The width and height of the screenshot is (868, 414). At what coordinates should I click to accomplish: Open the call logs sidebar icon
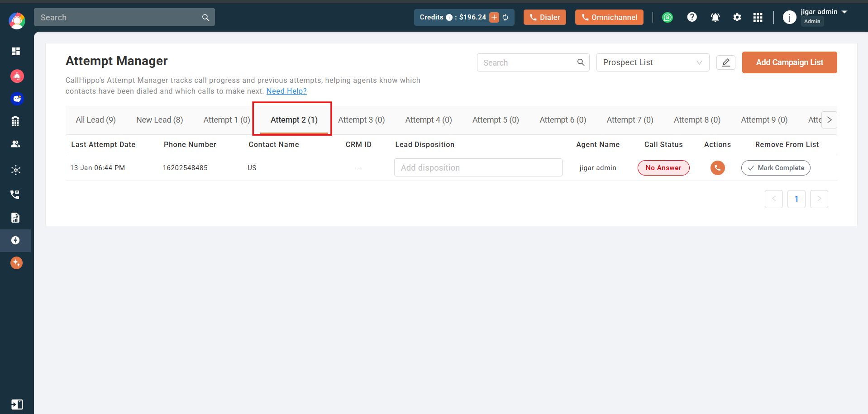click(15, 195)
